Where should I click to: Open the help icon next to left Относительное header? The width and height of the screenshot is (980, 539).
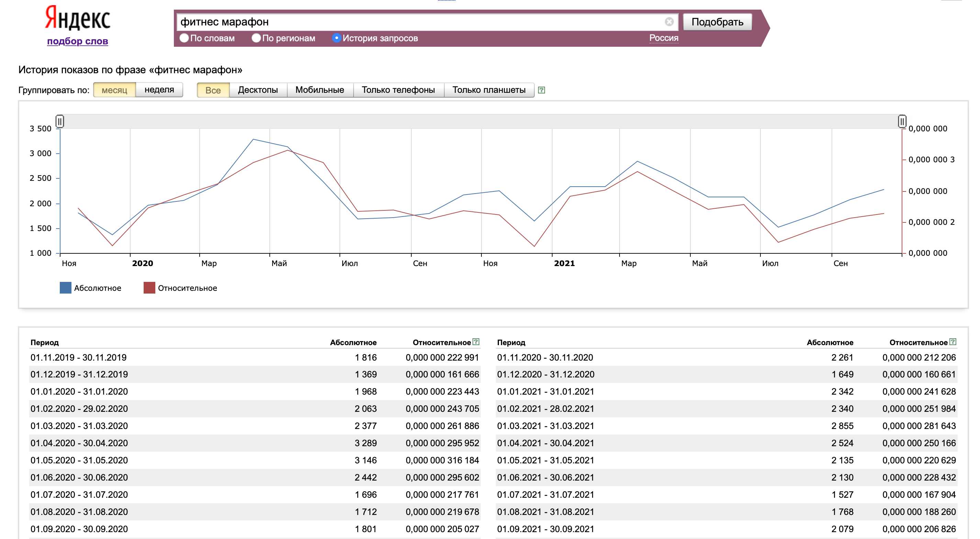tap(476, 342)
